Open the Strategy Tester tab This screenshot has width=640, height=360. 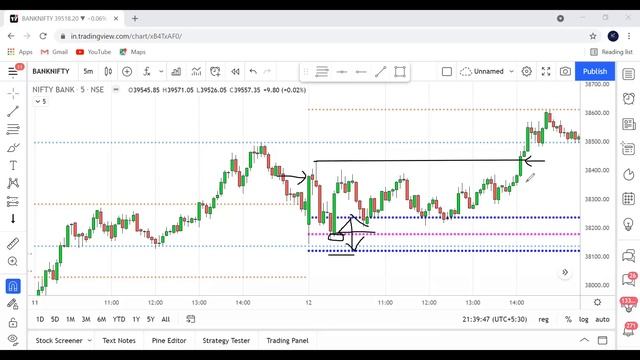pos(226,340)
